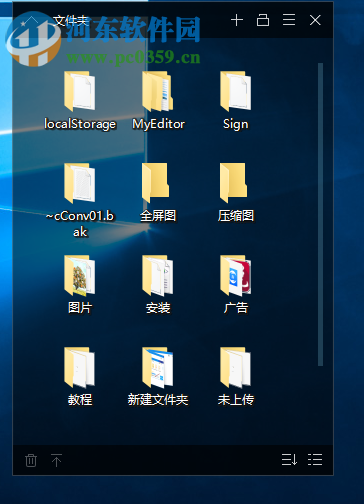Click the lock icon in title bar
This screenshot has height=504, width=364.
263,20
